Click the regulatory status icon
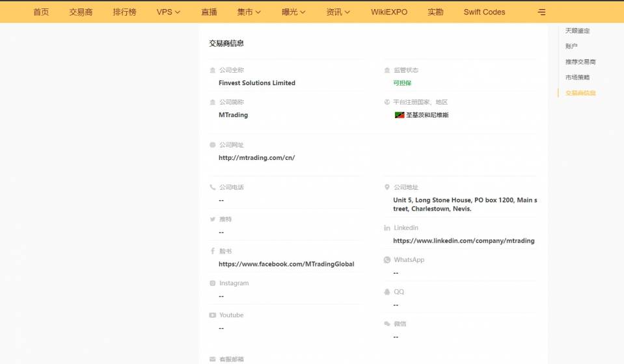The width and height of the screenshot is (624, 364). tap(387, 70)
